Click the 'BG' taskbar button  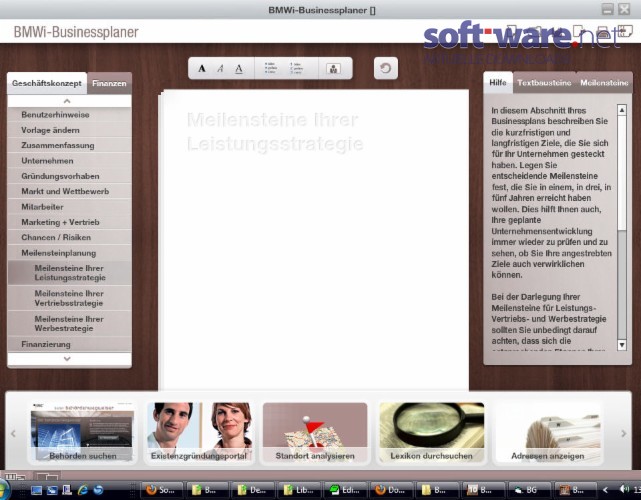528,490
